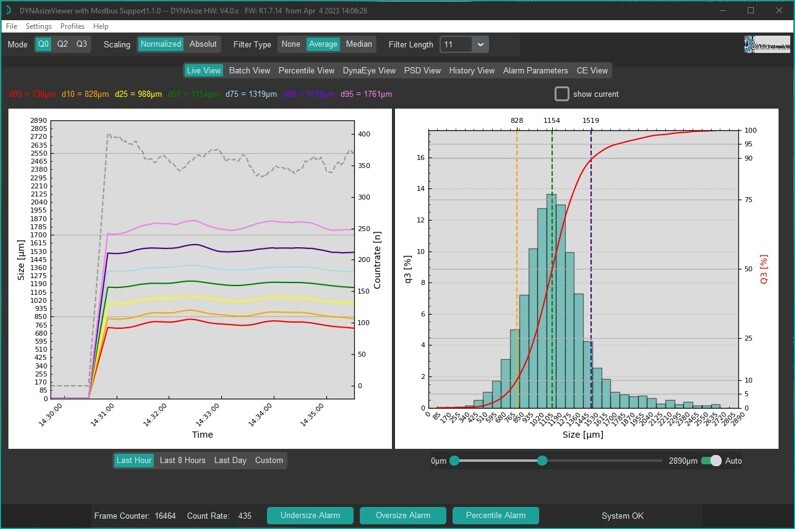Click the 1519 marker label above histogram
795x529 pixels.
[x=591, y=121]
